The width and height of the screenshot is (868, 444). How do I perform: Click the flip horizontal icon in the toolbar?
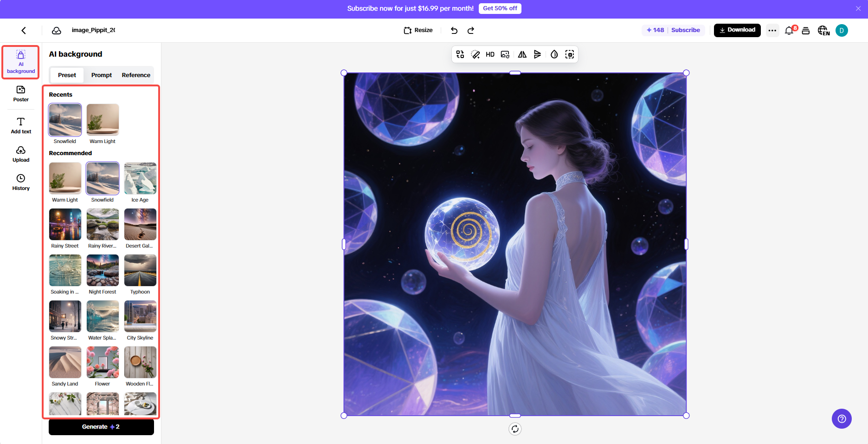[x=521, y=54]
